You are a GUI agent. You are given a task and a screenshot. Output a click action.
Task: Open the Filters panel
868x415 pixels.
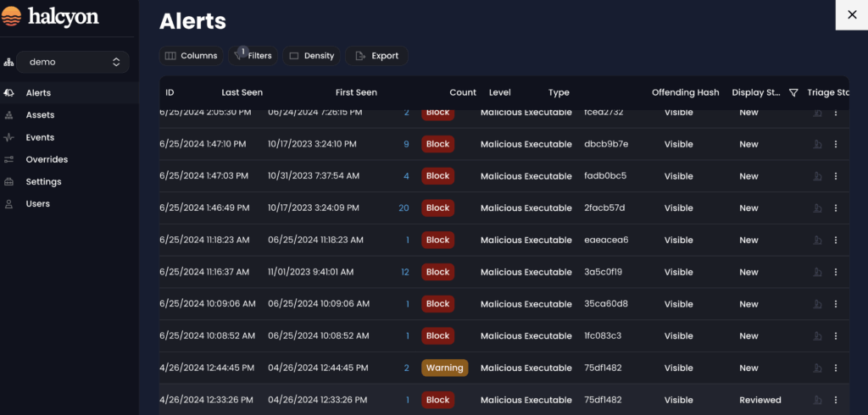253,56
